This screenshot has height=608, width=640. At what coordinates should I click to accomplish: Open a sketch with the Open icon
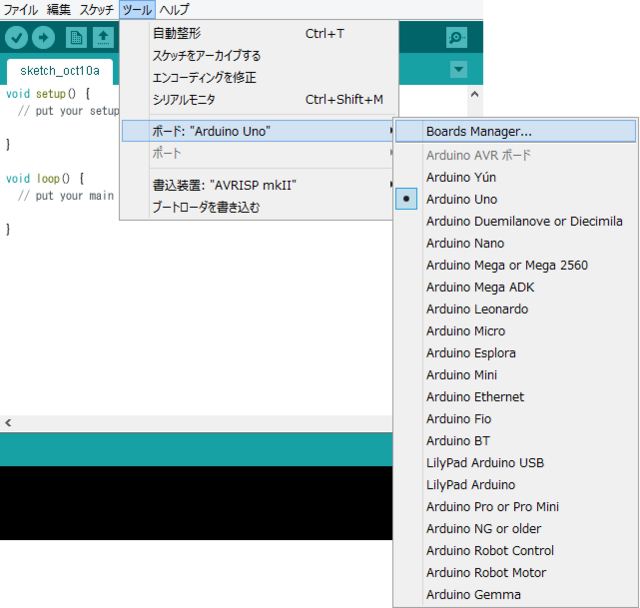[x=103, y=38]
